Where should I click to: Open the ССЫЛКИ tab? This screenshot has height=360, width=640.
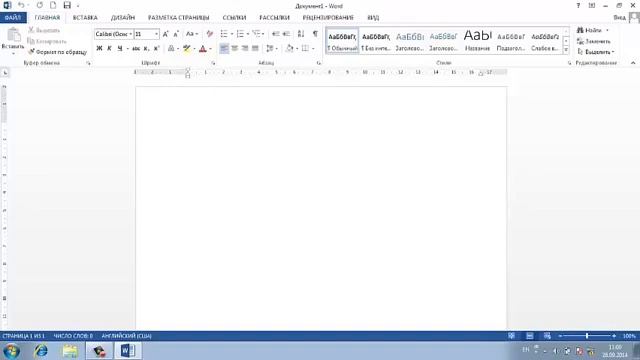234,18
